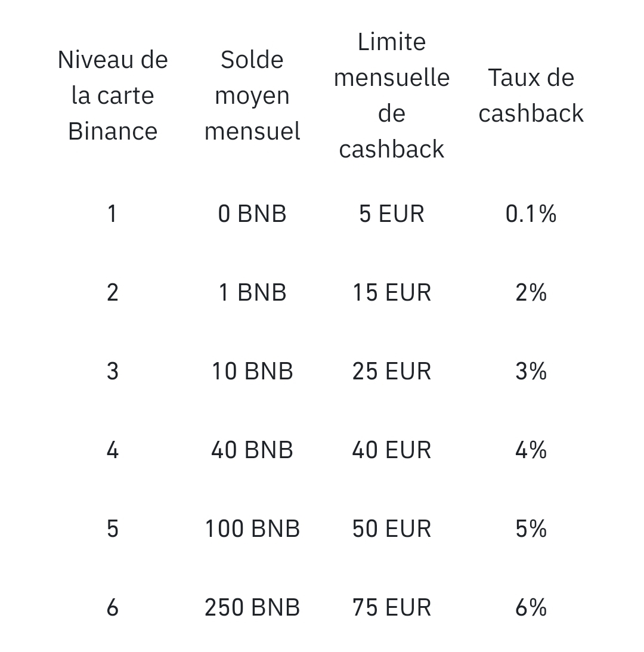The width and height of the screenshot is (644, 652).
Task: Select the "0 BNB" balance cell
Action: coord(252,214)
